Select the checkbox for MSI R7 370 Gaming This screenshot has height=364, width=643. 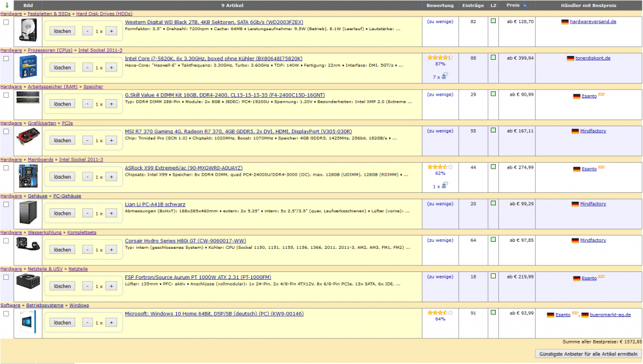tap(6, 131)
